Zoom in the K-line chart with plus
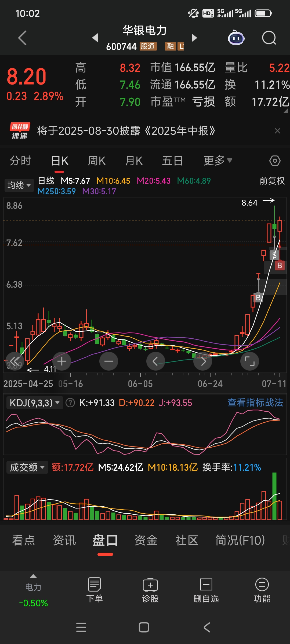 click(62, 361)
